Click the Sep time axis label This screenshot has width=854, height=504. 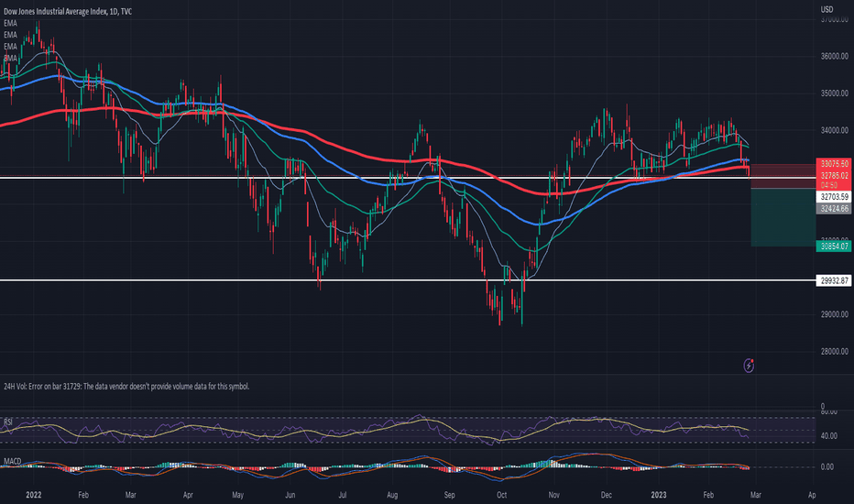click(449, 495)
